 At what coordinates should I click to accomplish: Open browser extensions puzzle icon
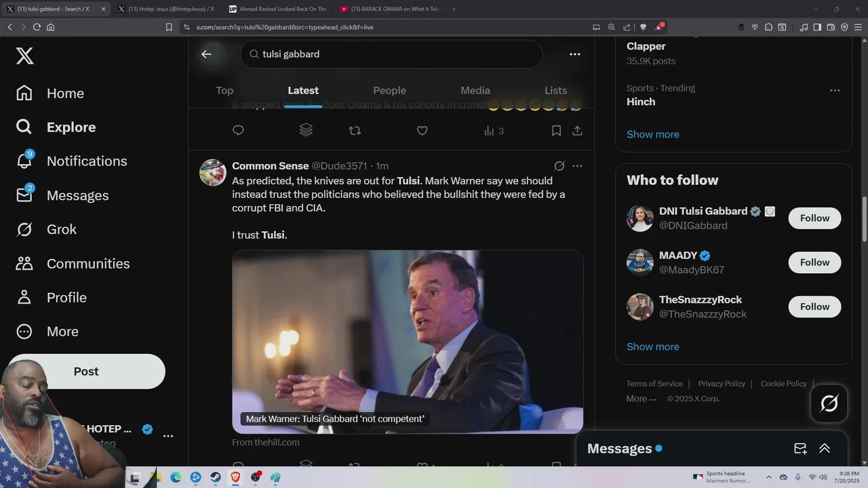coord(768,27)
